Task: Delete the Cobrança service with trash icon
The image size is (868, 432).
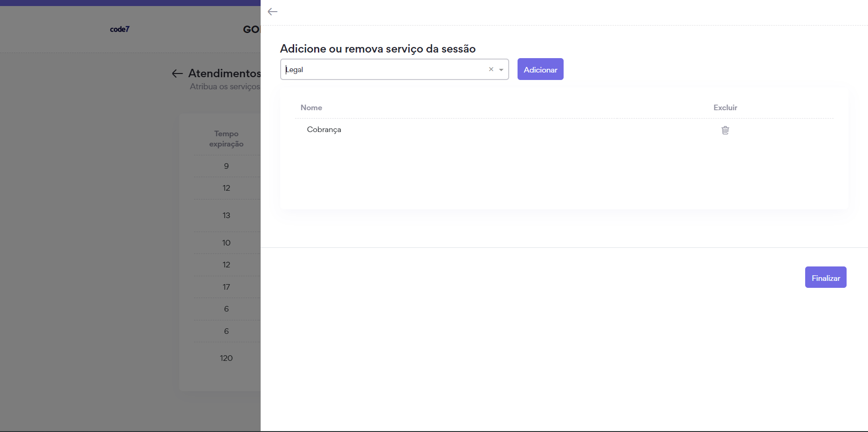Action: [x=725, y=130]
